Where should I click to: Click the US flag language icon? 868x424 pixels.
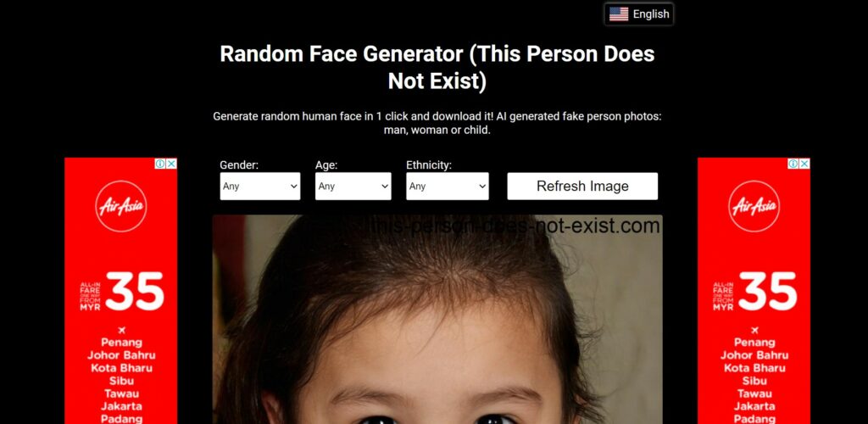(x=618, y=14)
